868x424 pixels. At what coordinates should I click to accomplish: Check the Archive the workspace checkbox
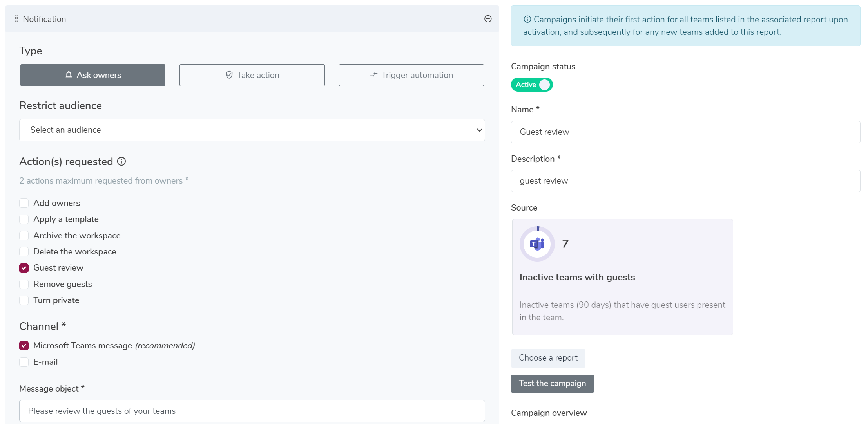coord(24,236)
